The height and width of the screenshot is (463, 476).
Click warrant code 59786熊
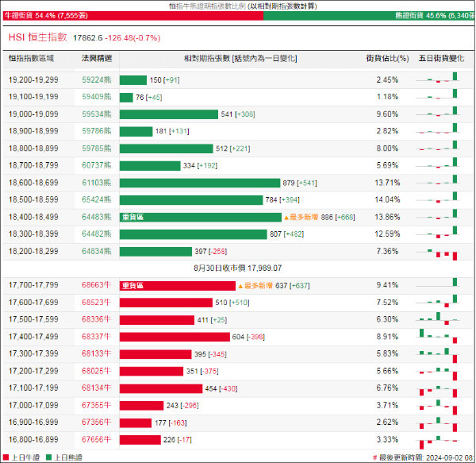[x=97, y=131]
